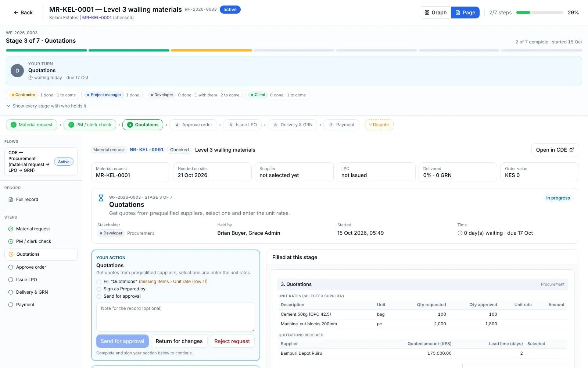The height and width of the screenshot is (368, 588).
Task: Select Payment step circle in sidebar
Action: pos(11,305)
